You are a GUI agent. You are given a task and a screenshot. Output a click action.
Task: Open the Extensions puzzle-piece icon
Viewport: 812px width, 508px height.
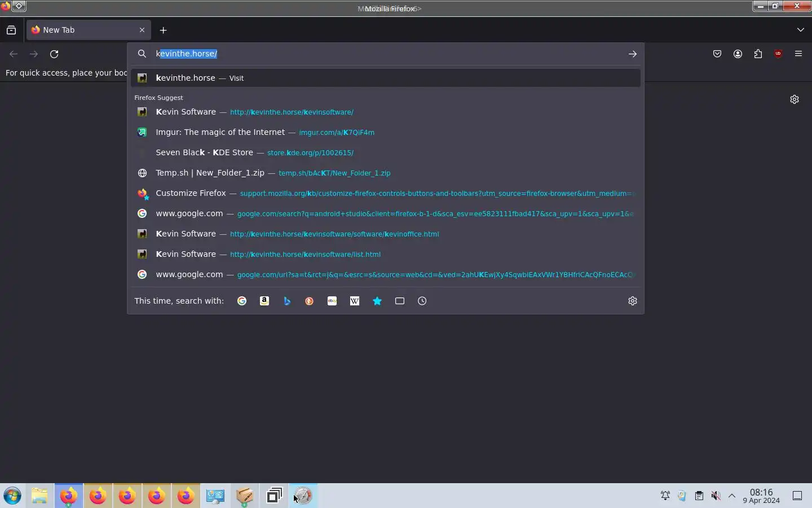tap(758, 54)
